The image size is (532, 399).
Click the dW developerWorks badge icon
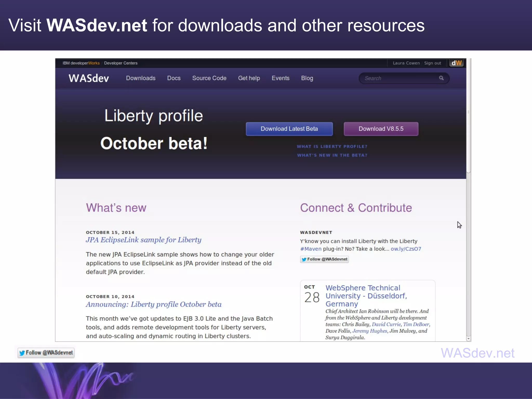pyautogui.click(x=456, y=63)
